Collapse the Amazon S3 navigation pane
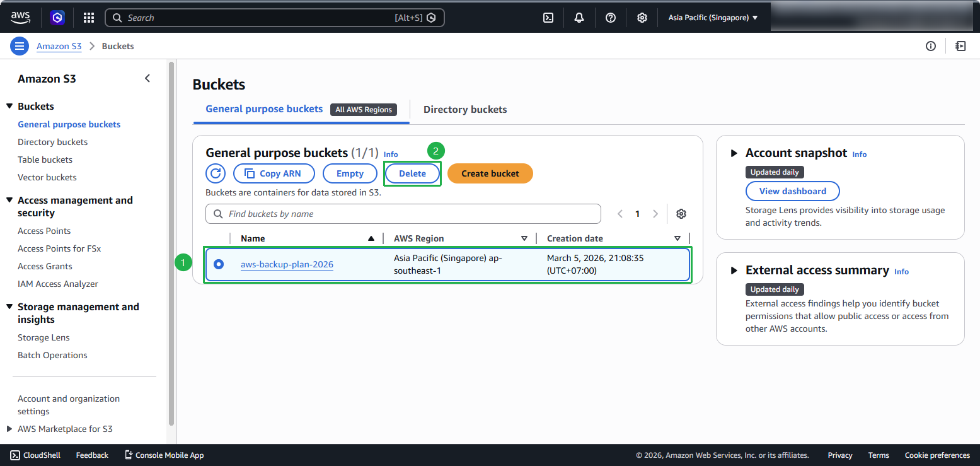This screenshot has height=466, width=980. pos(147,78)
